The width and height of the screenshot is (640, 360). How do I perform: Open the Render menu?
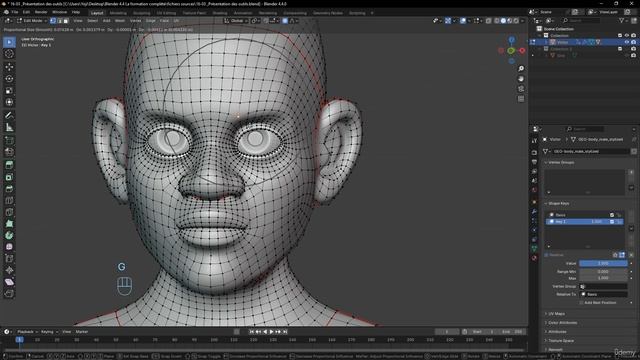coord(41,12)
